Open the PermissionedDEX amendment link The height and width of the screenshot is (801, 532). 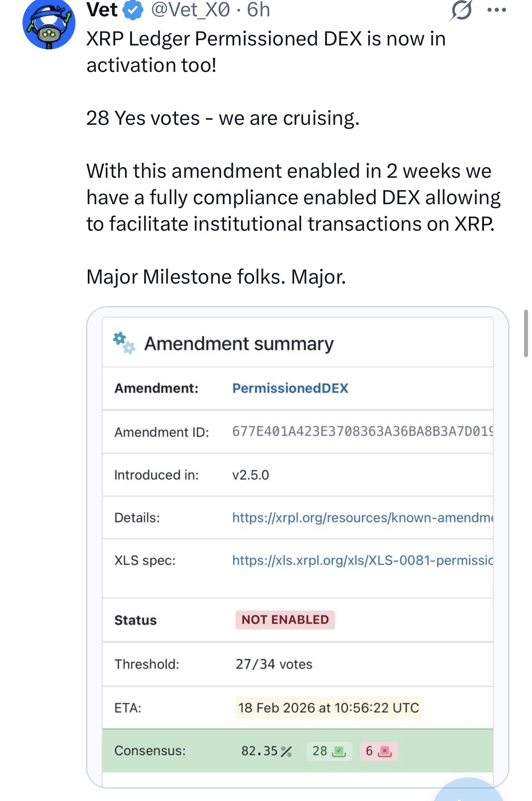290,388
